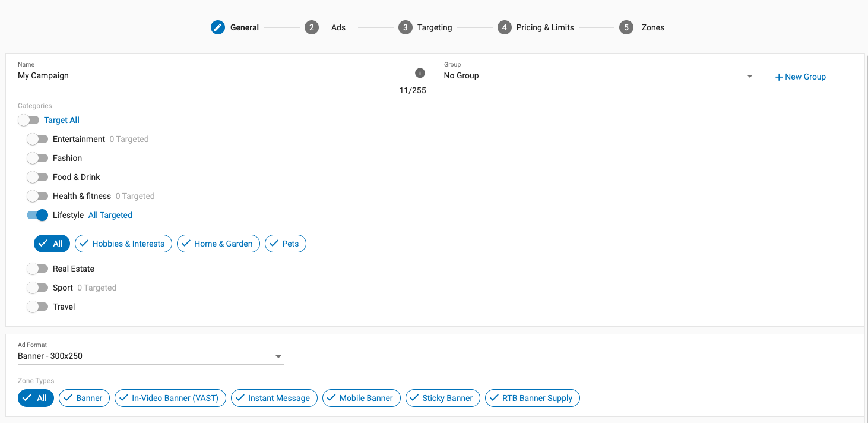Deselect the Hobbies & Interests chip

pos(123,244)
